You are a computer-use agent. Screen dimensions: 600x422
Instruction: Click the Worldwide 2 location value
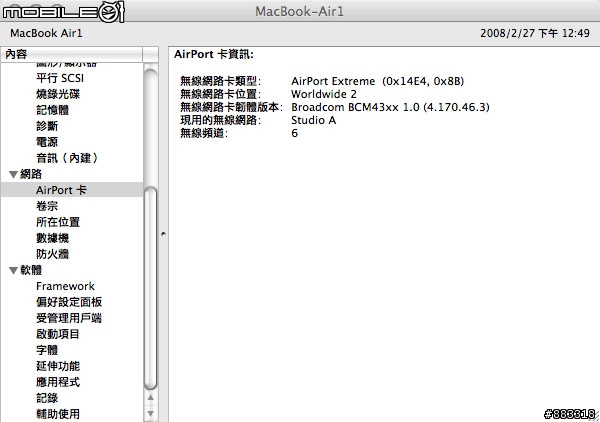tap(324, 94)
